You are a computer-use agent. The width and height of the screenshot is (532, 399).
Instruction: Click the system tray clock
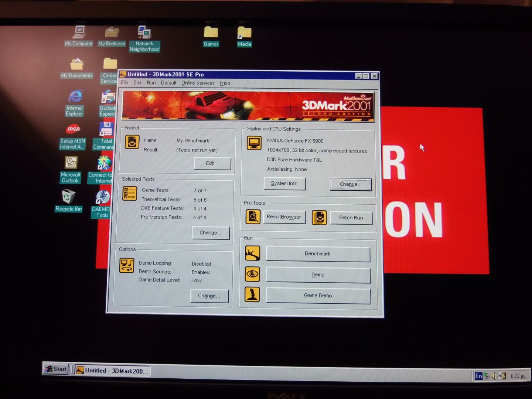pos(518,376)
